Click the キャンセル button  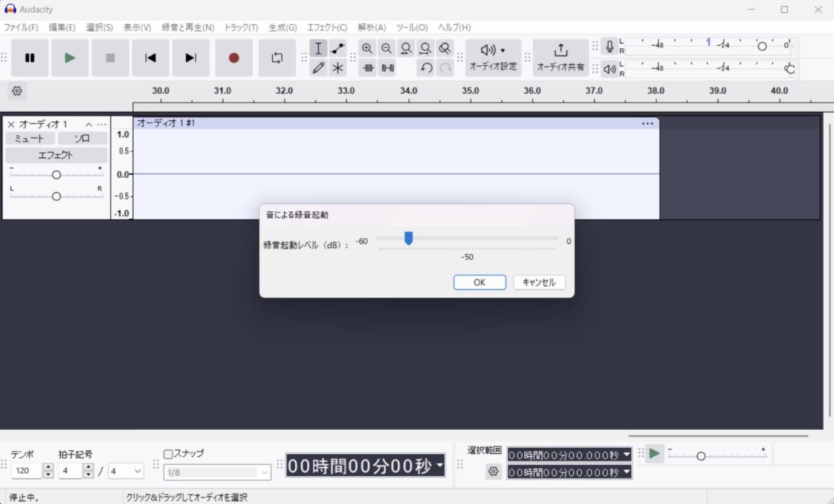539,282
